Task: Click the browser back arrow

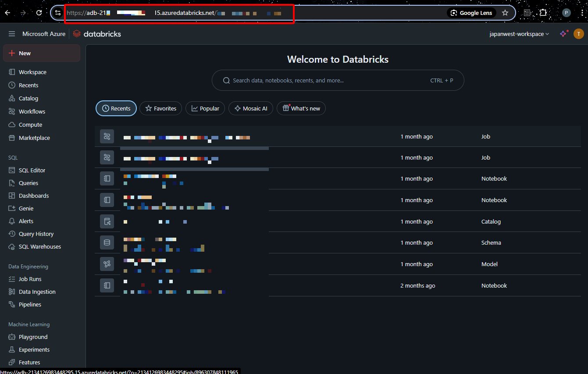Action: click(7, 13)
